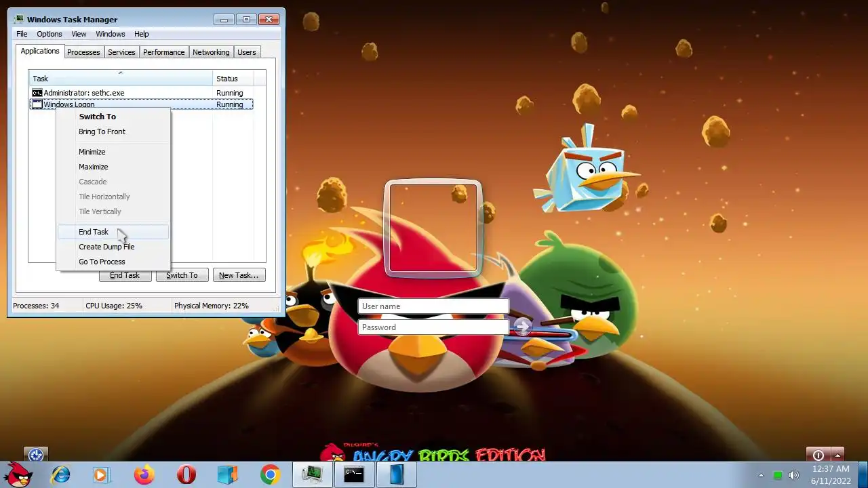868x488 pixels.
Task: Select Minimize from the context menu
Action: point(113,152)
